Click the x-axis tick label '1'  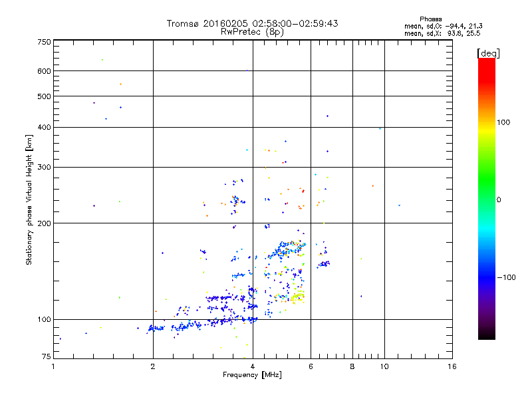point(53,366)
